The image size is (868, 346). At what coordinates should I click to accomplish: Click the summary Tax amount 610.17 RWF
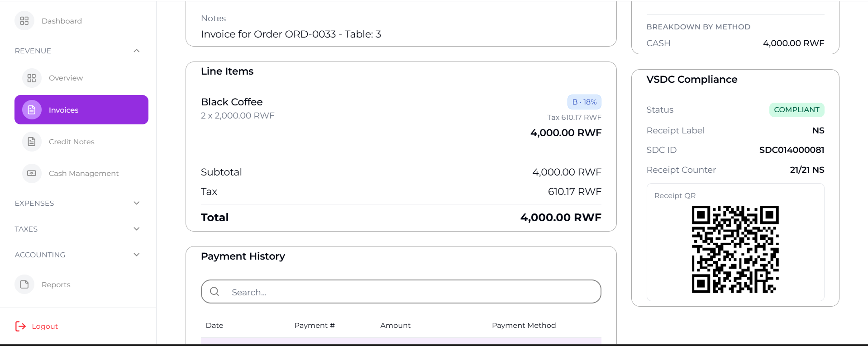[575, 191]
